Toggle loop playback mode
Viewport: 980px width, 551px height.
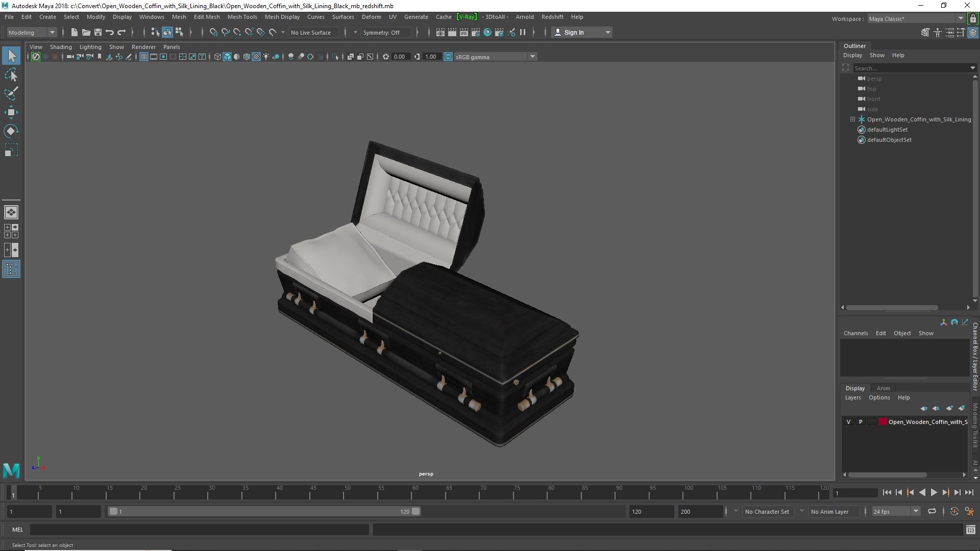[x=932, y=511]
